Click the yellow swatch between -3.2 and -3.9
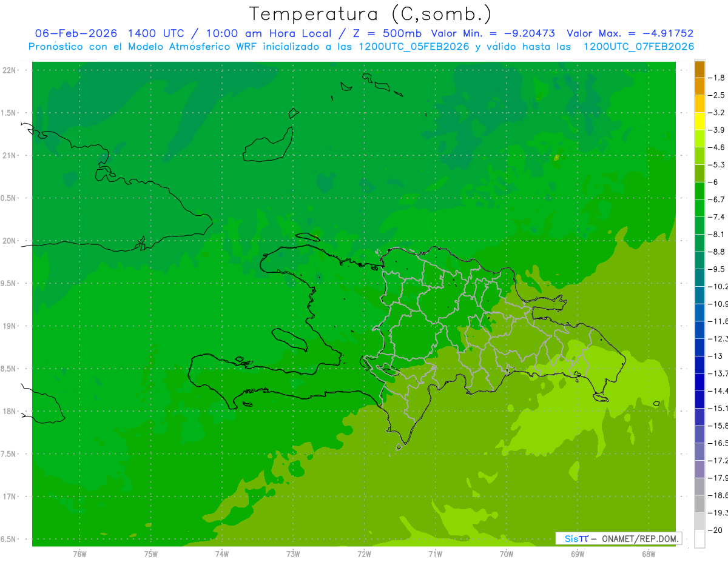The height and width of the screenshot is (562, 728). coord(699,121)
